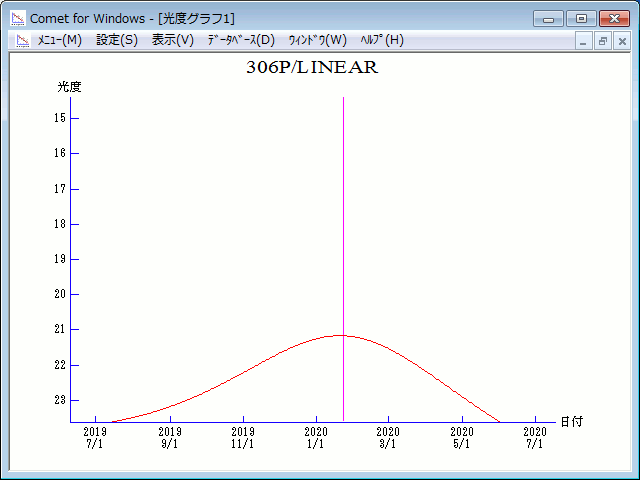Click the Comet app icon in title bar
The image size is (640, 480).
click(x=18, y=18)
